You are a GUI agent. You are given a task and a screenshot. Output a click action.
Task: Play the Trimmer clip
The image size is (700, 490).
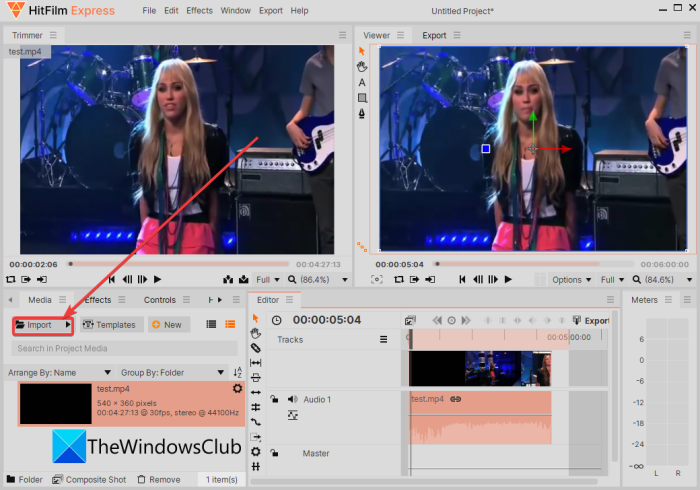[157, 279]
